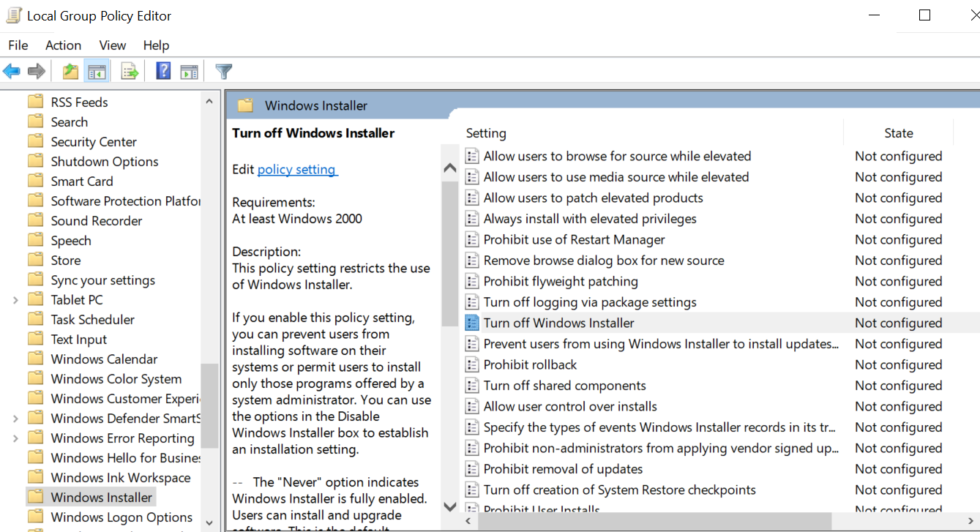
Task: Sort by the State column header
Action: coord(898,133)
